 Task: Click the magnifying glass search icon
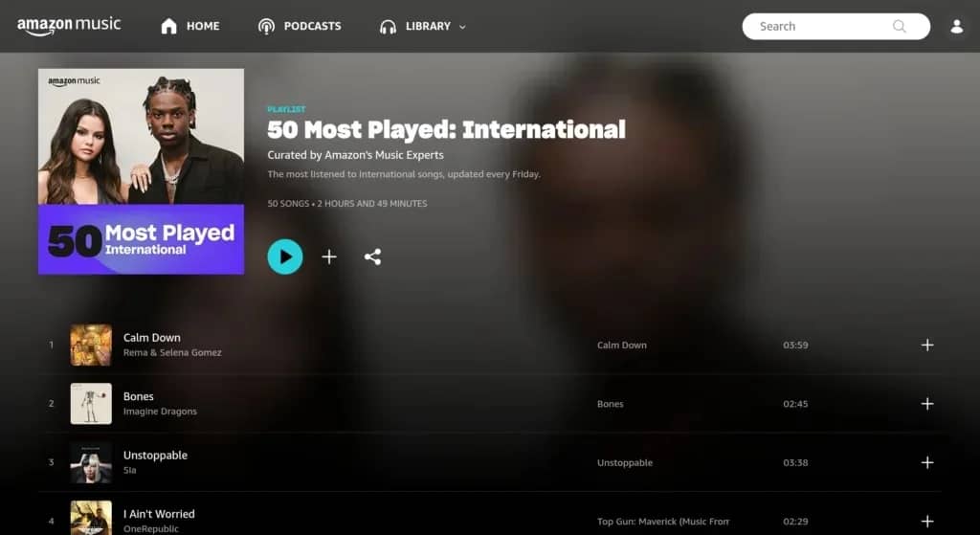pos(900,26)
